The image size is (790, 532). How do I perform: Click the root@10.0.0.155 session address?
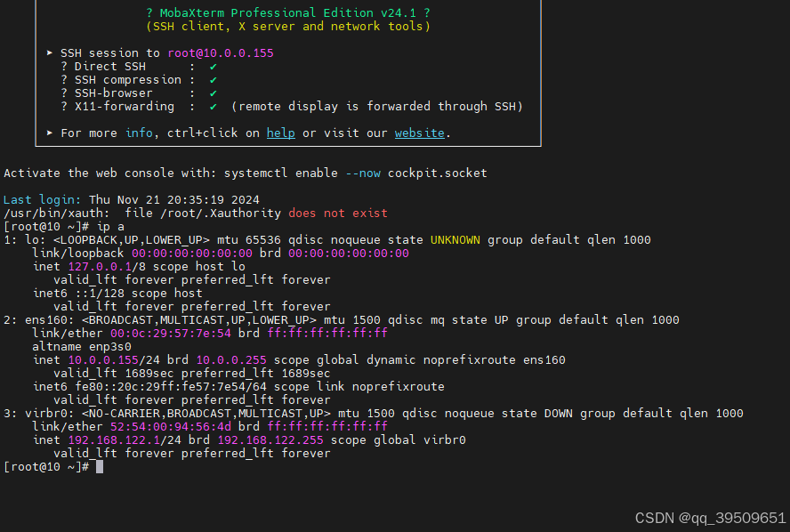tap(221, 52)
